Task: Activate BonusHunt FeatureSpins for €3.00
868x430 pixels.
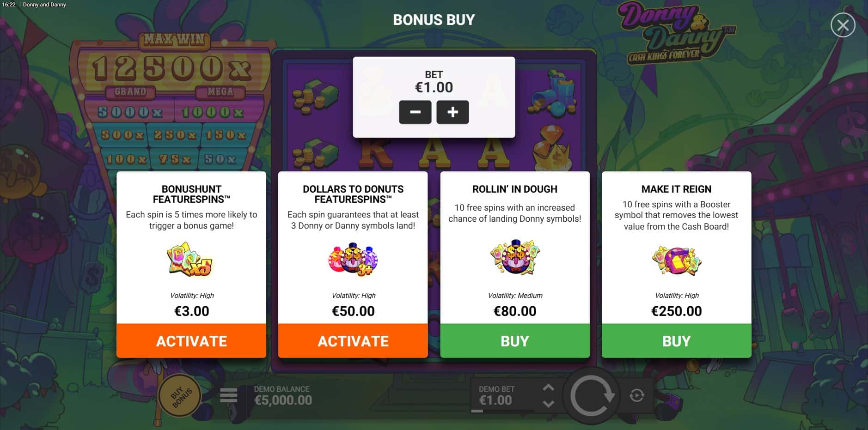Action: [191, 341]
